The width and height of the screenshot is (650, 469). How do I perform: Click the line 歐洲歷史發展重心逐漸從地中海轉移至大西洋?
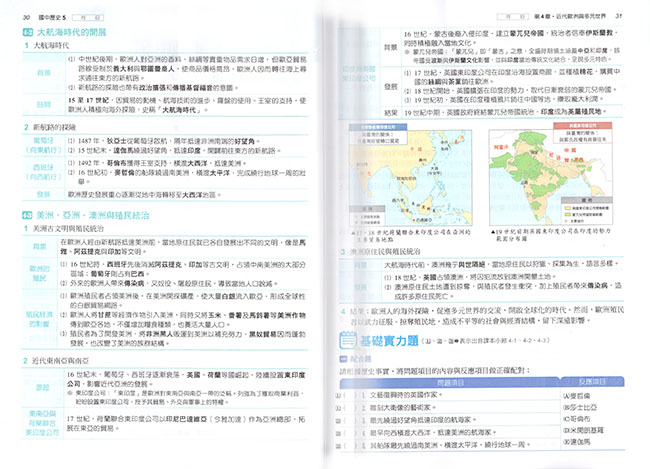[144, 194]
